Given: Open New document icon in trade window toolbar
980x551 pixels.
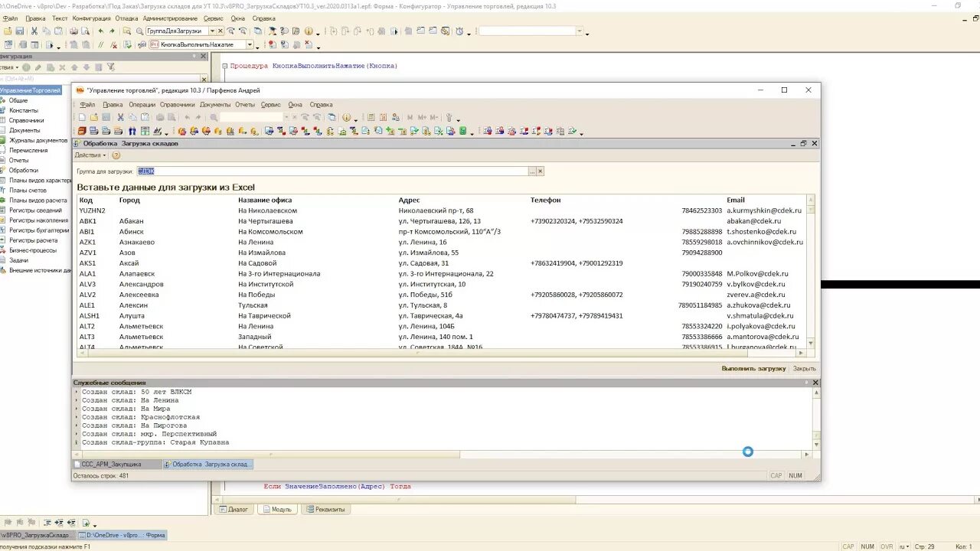Looking at the screenshot, I should tap(82, 117).
